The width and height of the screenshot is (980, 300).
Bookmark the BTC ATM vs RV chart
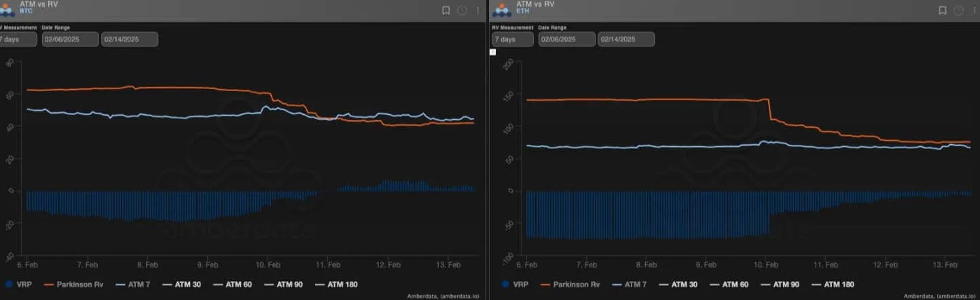pos(446,10)
